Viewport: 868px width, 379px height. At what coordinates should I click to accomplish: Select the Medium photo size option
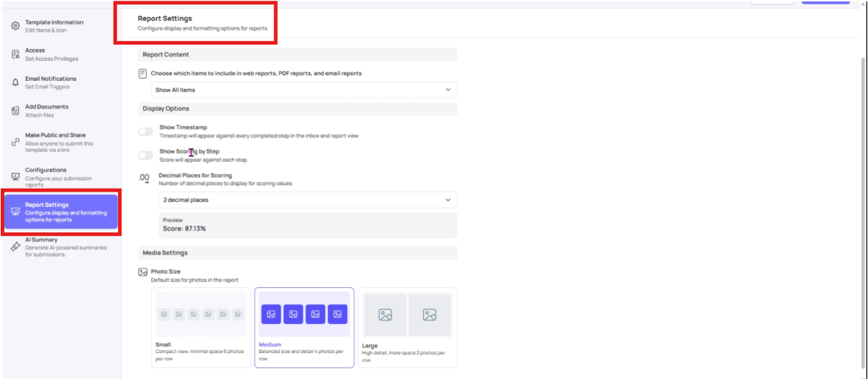pyautogui.click(x=304, y=327)
